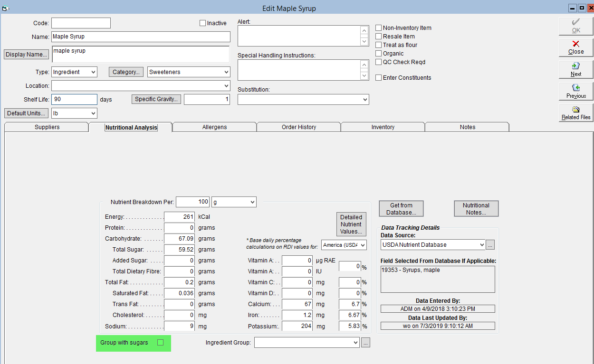Expand the Data Source dropdown
The height and width of the screenshot is (364, 594).
click(x=433, y=245)
